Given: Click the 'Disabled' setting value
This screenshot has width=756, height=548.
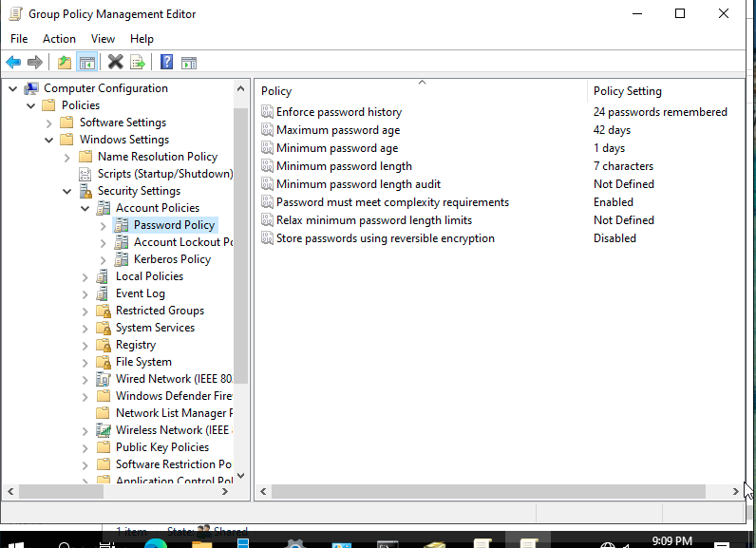Looking at the screenshot, I should click(x=614, y=238).
